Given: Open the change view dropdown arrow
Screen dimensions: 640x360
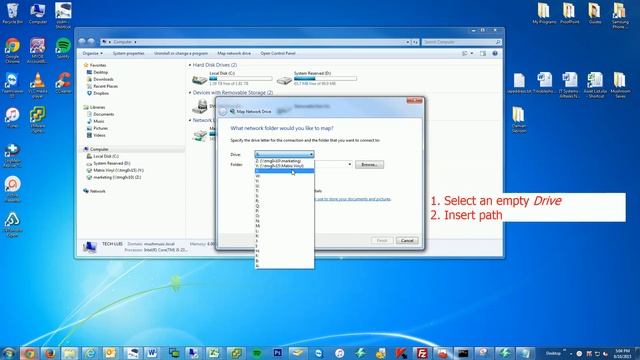Looking at the screenshot, I should (472, 53).
